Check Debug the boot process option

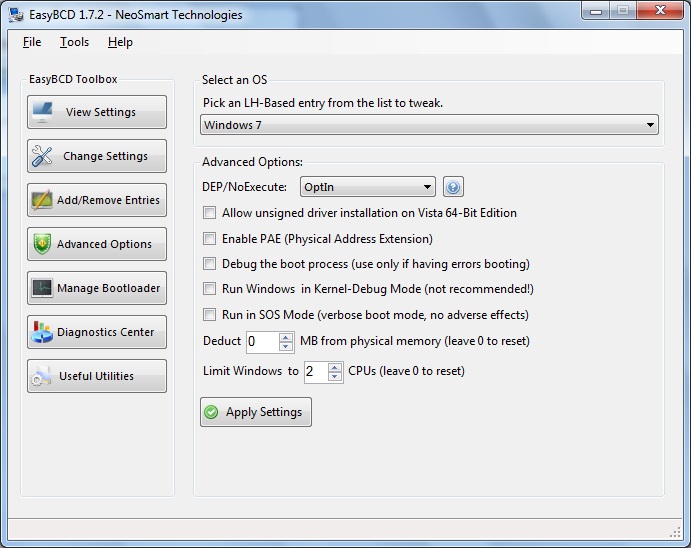pos(209,264)
